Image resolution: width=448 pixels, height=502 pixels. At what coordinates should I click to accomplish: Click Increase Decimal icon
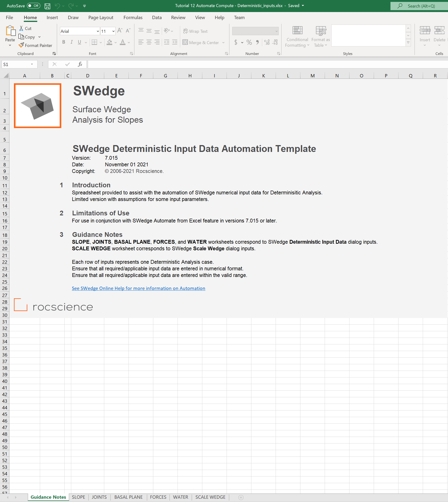(x=267, y=42)
